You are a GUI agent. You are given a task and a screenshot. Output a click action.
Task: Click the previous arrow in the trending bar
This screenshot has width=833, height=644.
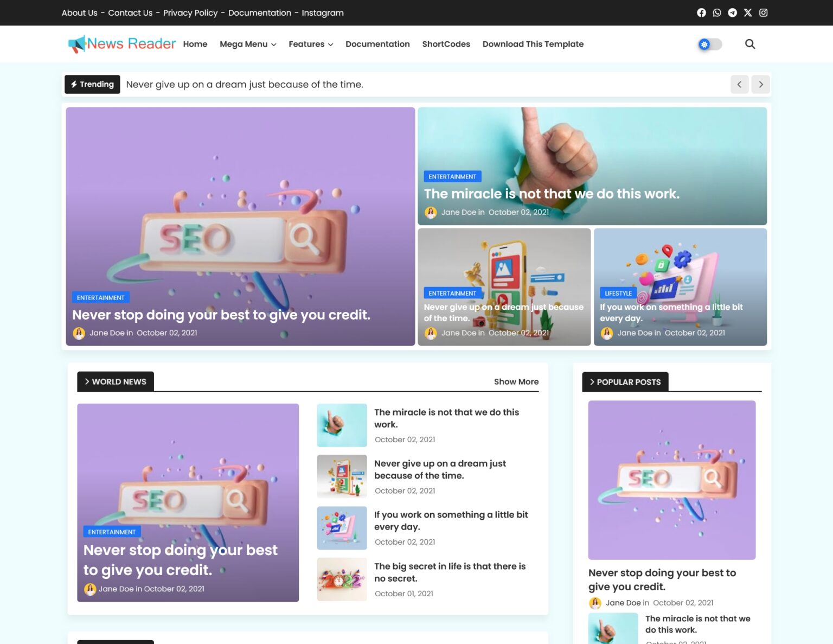click(x=739, y=84)
